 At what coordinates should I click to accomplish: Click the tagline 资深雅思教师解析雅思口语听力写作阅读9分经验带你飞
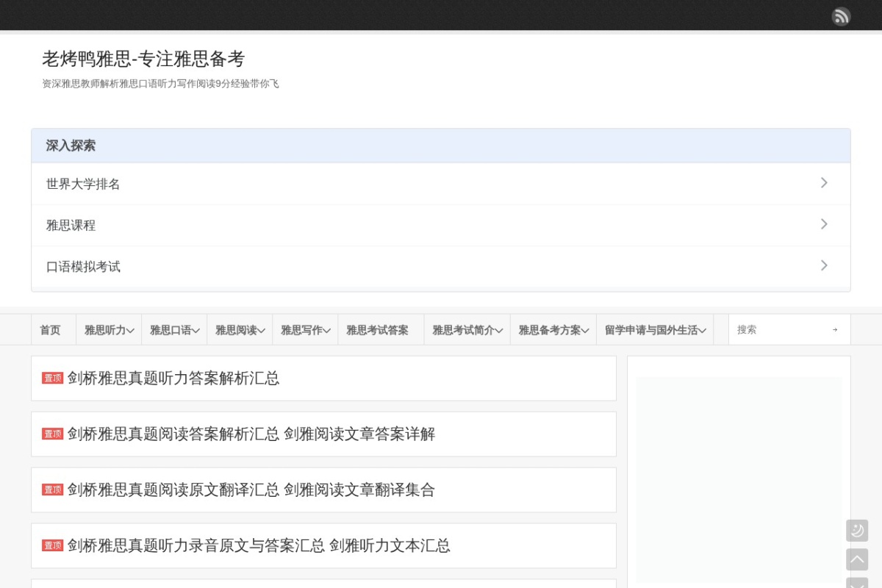[x=160, y=84]
